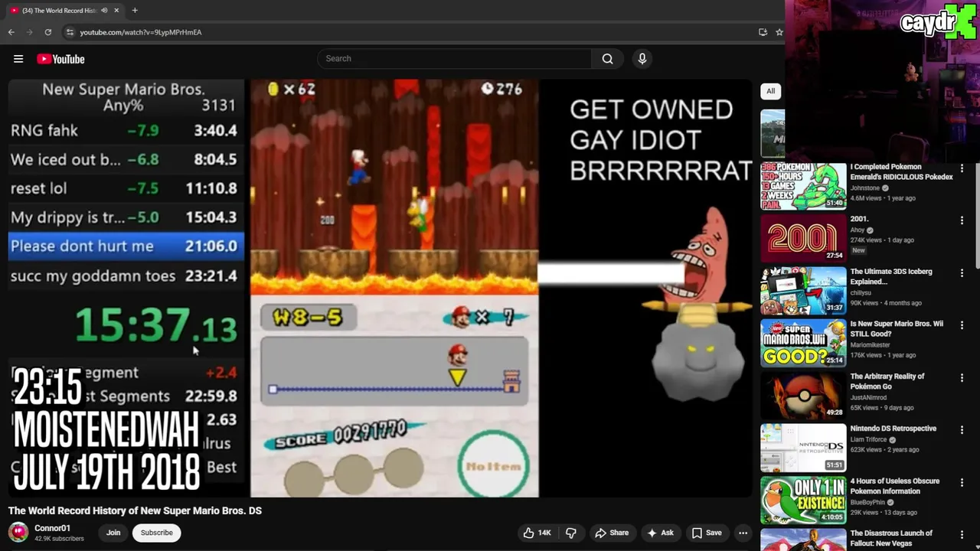Open the YouTube hamburger guide menu
The height and width of the screenshot is (551, 980).
click(18, 59)
